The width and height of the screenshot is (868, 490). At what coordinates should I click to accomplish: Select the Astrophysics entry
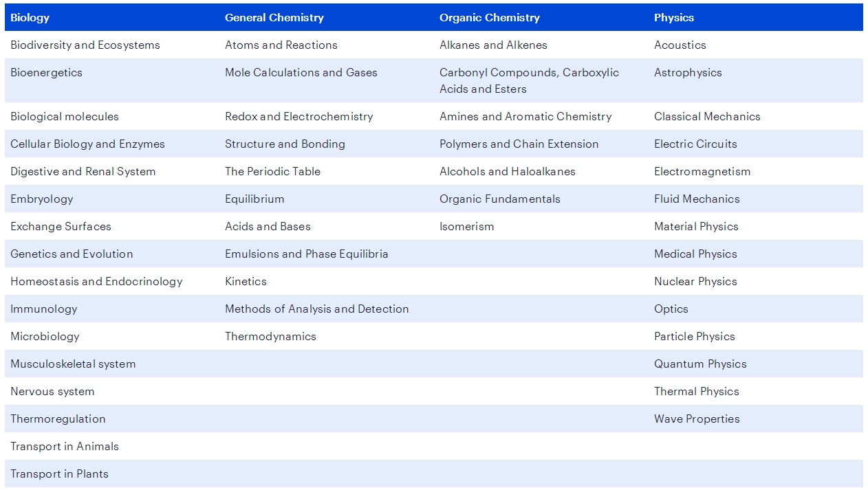click(688, 73)
